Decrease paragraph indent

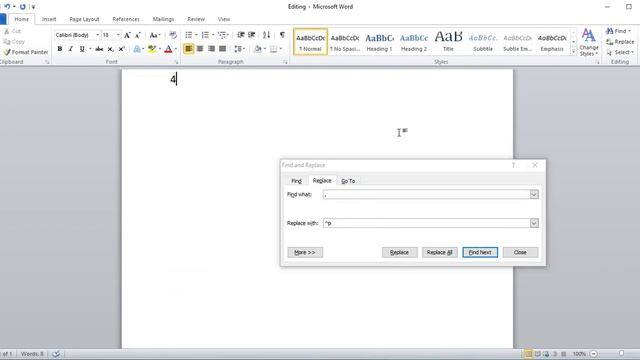(x=241, y=35)
